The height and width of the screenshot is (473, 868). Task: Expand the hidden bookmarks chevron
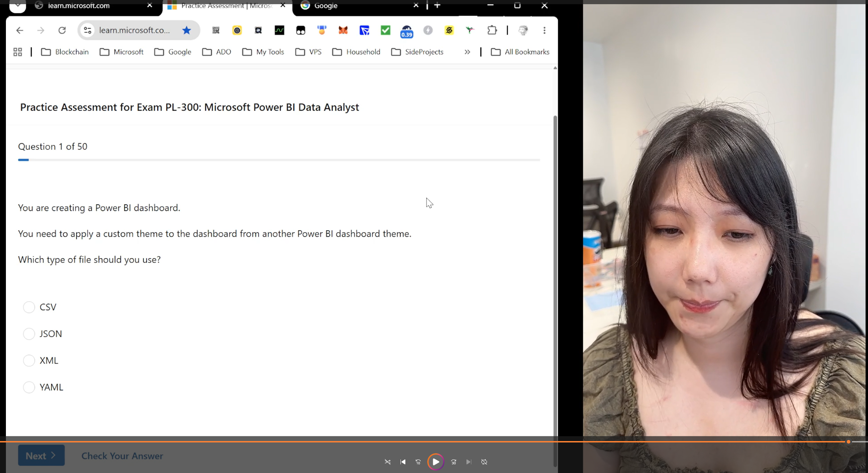[x=467, y=52]
